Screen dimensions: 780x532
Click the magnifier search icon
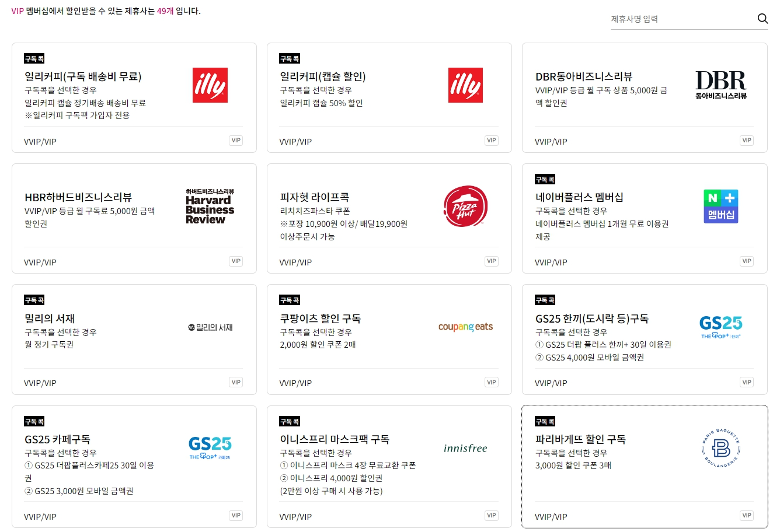(762, 19)
